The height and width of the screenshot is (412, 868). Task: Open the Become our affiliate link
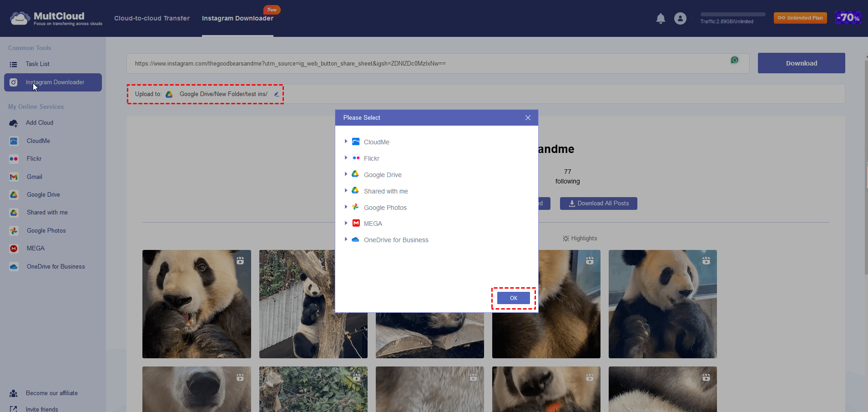tap(52, 393)
